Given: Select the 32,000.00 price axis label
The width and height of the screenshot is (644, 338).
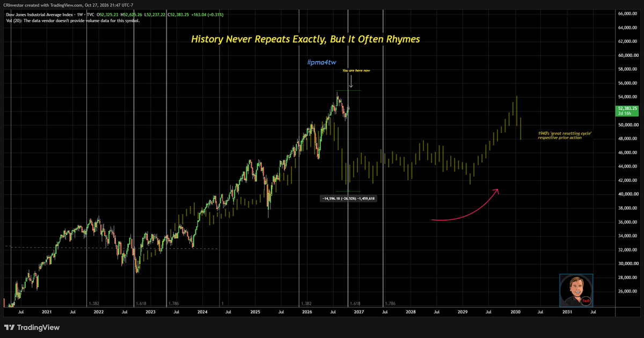Looking at the screenshot, I should pos(628,250).
